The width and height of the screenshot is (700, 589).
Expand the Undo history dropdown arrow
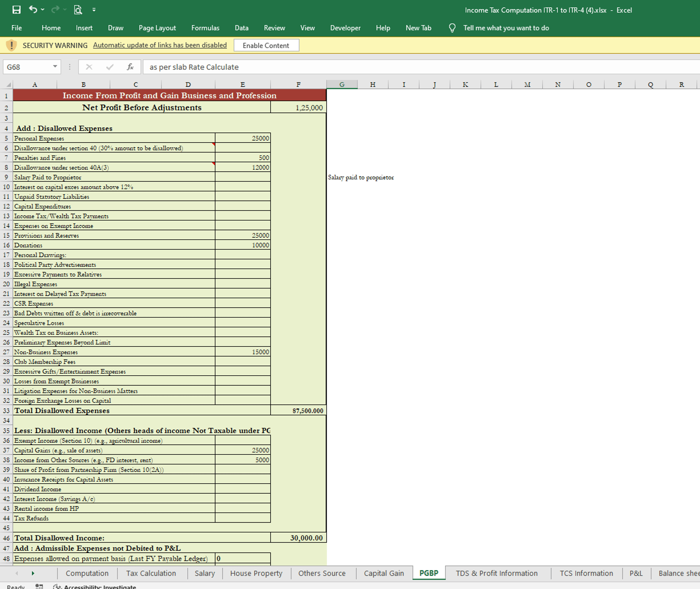point(43,10)
